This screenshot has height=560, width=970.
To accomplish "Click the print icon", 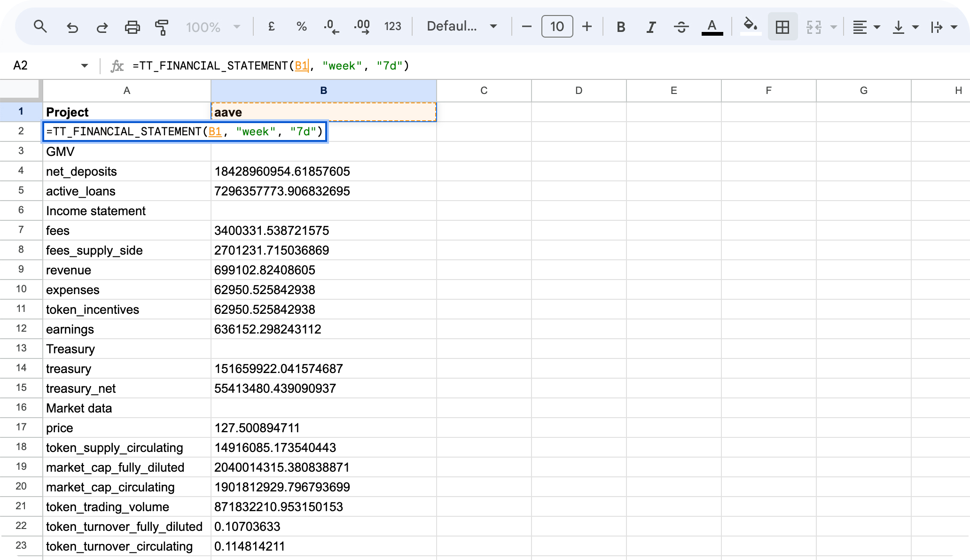I will pyautogui.click(x=132, y=27).
